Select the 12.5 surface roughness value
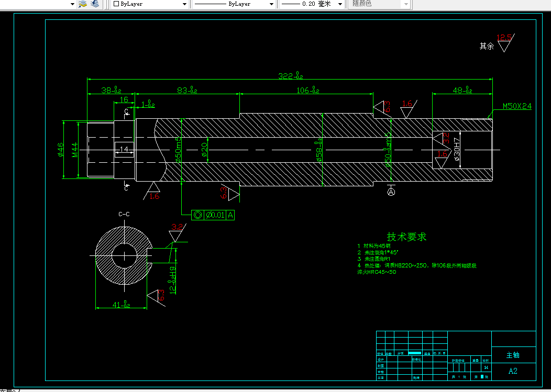 (504, 38)
